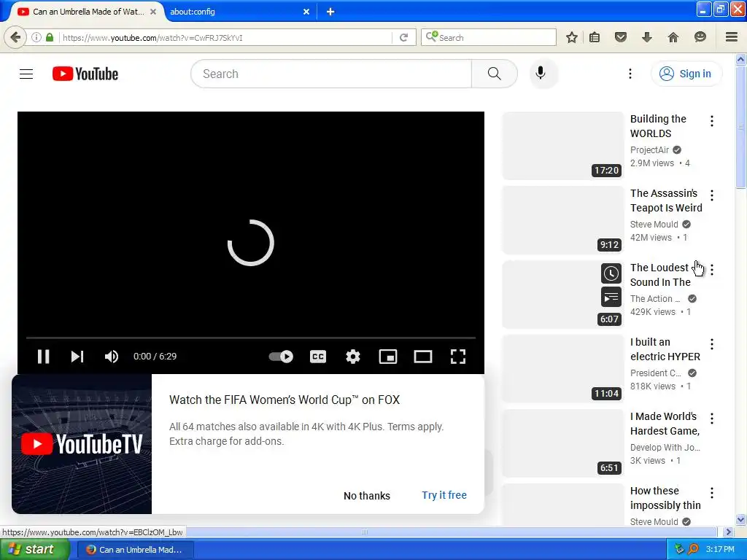Screen dimensions: 747x560
Task: Click the 11:04 video thumbnail
Action: point(562,368)
